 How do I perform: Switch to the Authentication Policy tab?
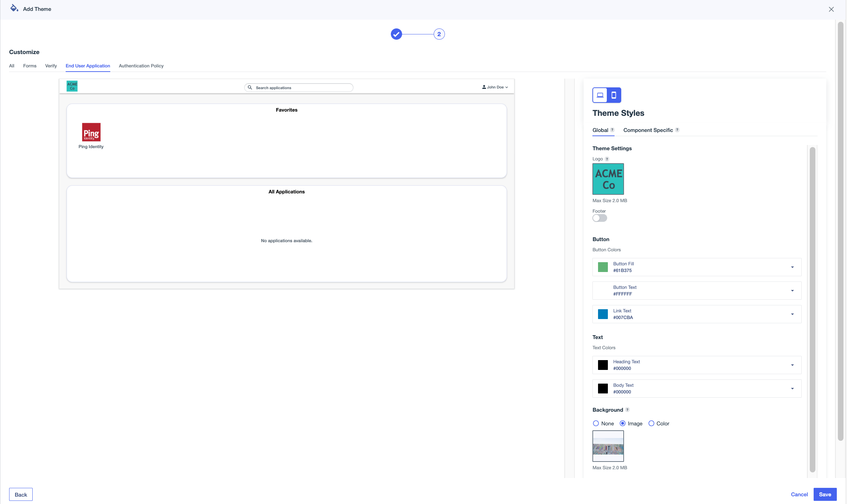pyautogui.click(x=141, y=66)
